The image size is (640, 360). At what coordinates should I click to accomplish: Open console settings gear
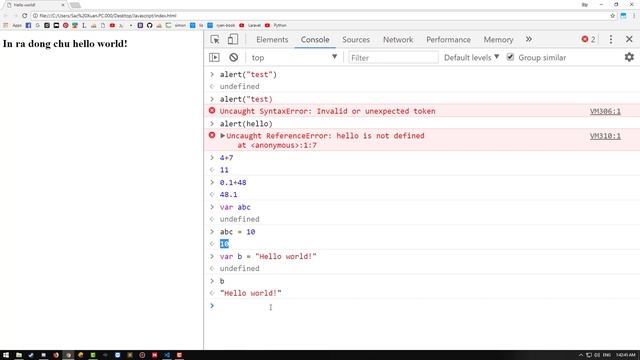pos(629,57)
